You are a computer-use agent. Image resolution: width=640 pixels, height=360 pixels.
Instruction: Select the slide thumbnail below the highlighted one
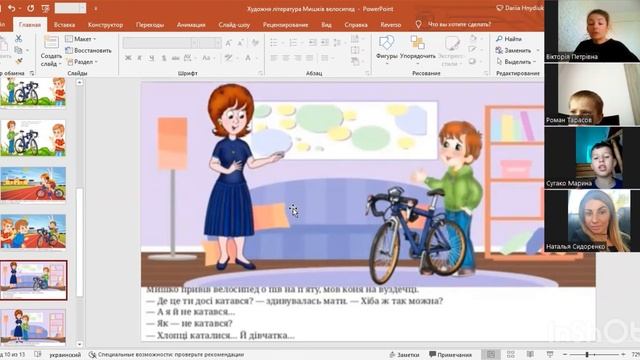click(x=33, y=327)
